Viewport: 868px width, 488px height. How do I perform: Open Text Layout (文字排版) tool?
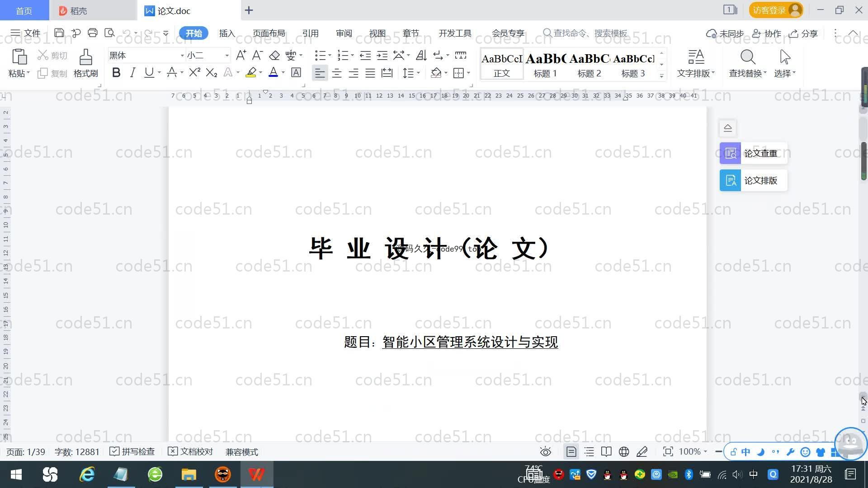tap(696, 63)
